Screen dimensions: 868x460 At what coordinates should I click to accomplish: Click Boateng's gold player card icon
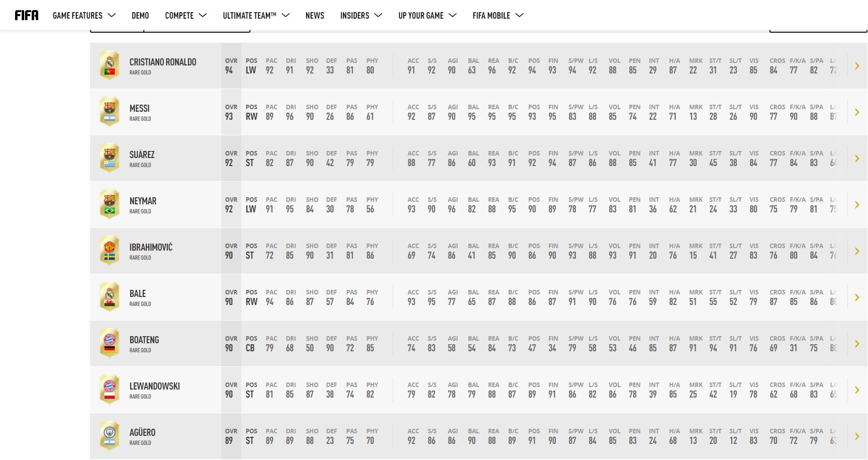[x=110, y=343]
